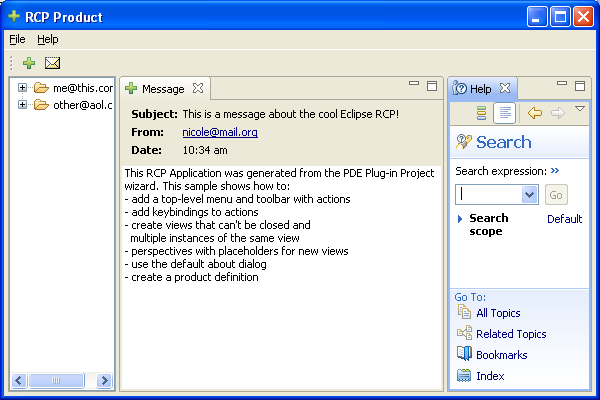Click the show all topics list icon in Help toolbar

click(481, 113)
